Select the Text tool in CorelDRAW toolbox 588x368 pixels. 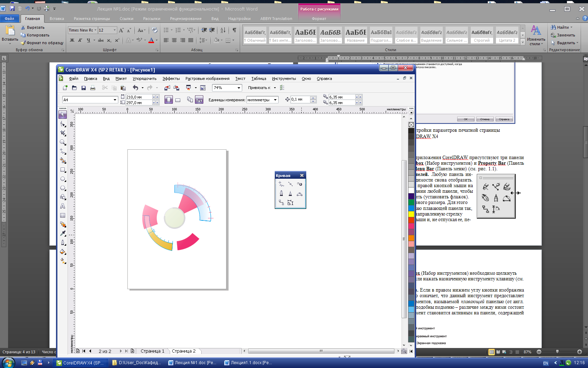[x=63, y=206]
